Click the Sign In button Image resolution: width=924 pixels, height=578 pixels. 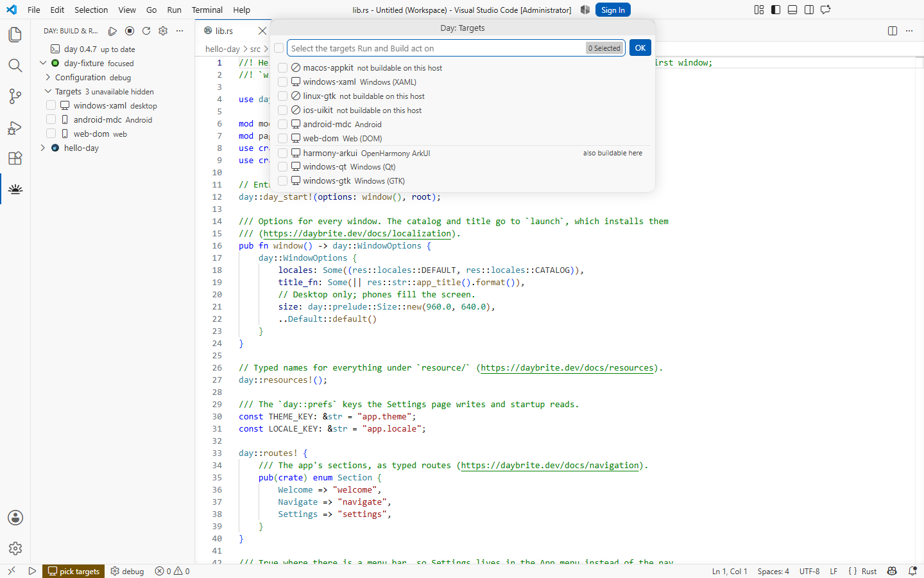coord(613,10)
